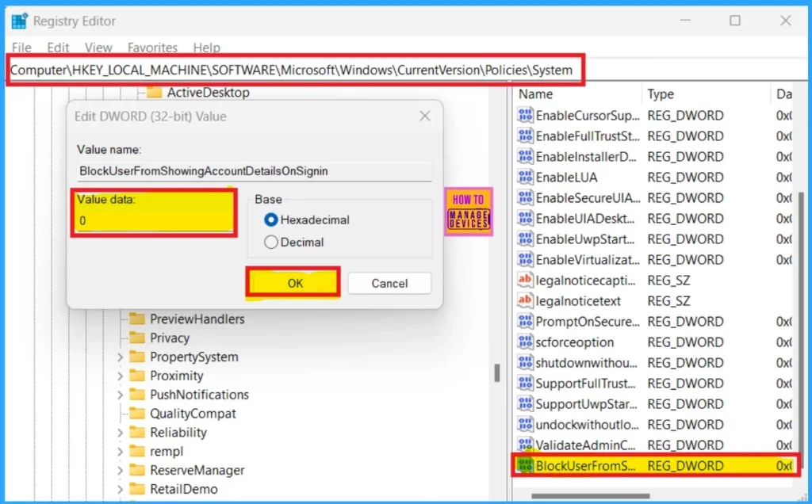
Task: Expand the Proximity key
Action: [x=121, y=376]
